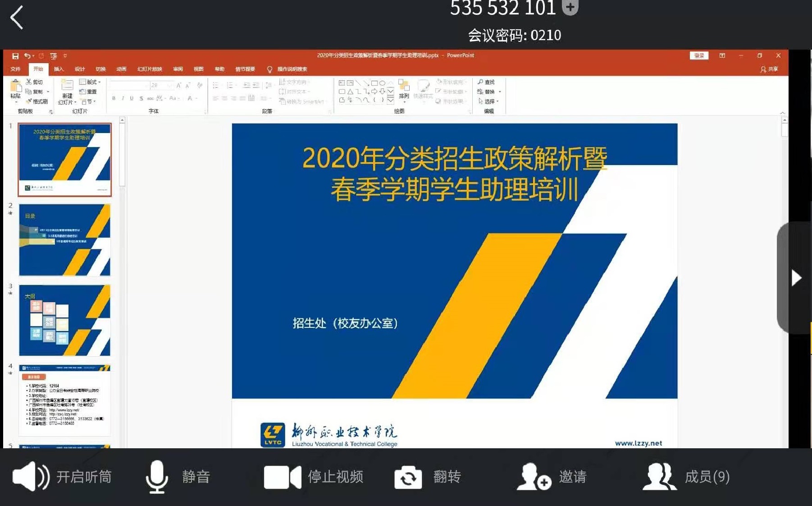Click the Paste (粘贴) clipboard icon
Screen dimensions: 812x506
point(15,89)
